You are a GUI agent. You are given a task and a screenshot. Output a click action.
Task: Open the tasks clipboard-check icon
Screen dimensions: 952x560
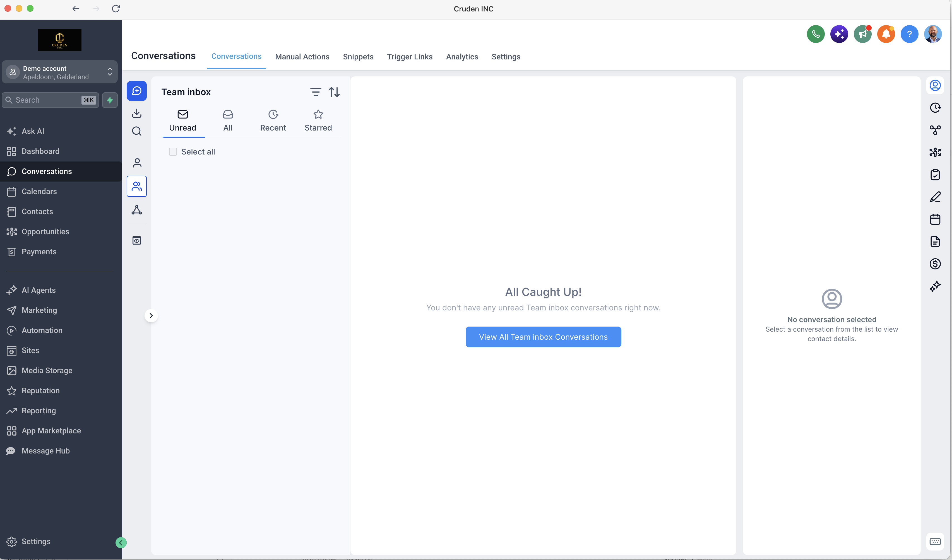(935, 175)
